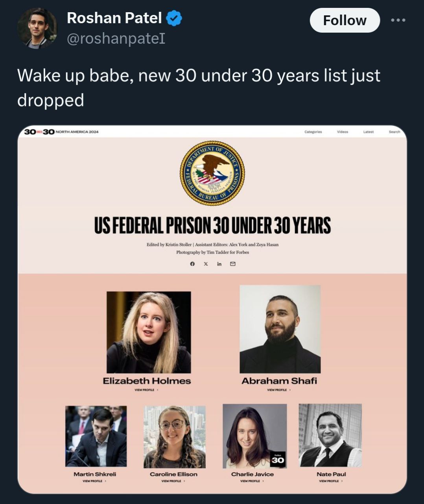Expand View Profile under Elizabeth Holmes

tap(146, 390)
